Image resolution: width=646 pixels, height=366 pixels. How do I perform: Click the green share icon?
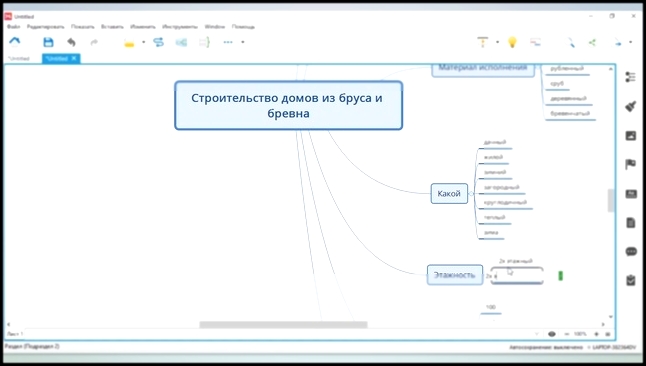(x=592, y=42)
